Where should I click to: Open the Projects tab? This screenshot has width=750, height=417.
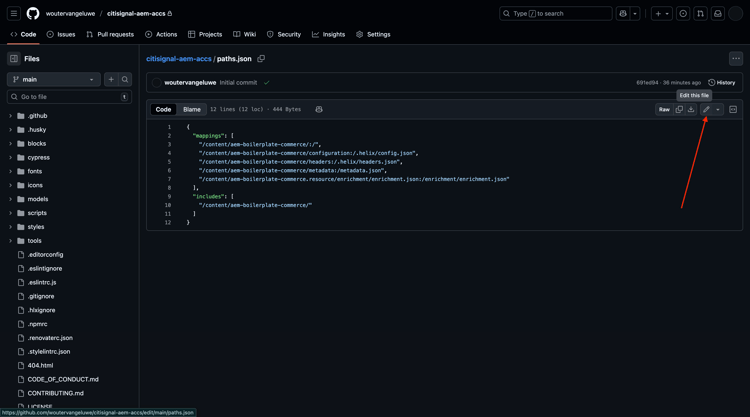(x=205, y=34)
